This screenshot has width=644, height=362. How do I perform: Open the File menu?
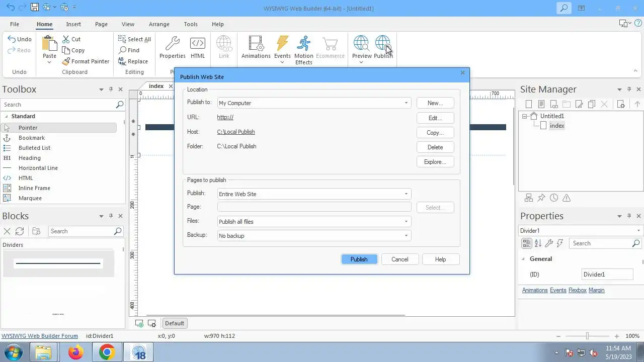click(15, 24)
